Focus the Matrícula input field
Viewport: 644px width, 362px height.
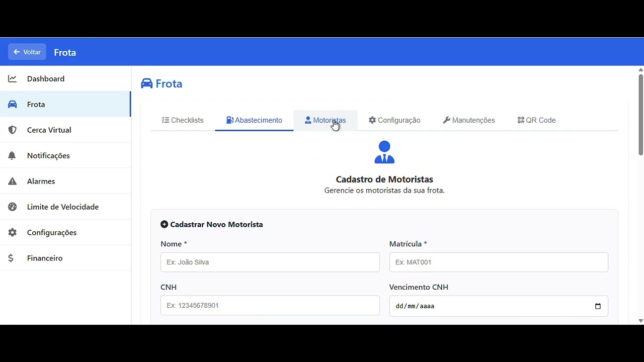[x=499, y=262]
